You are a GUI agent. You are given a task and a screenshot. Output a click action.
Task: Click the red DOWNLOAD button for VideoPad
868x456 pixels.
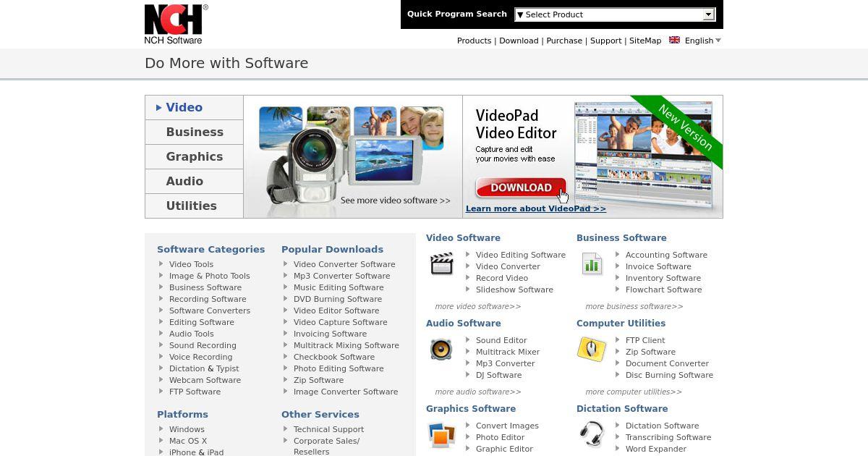coord(521,187)
